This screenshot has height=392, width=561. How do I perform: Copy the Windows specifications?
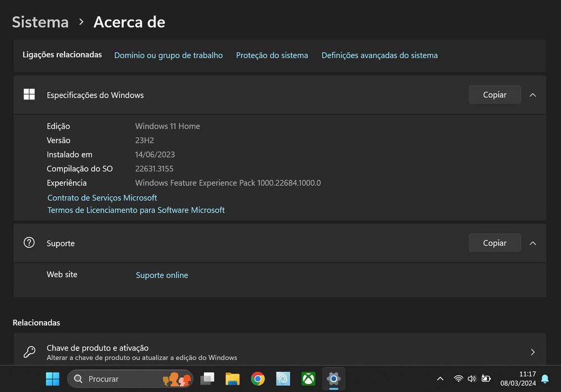pos(494,95)
